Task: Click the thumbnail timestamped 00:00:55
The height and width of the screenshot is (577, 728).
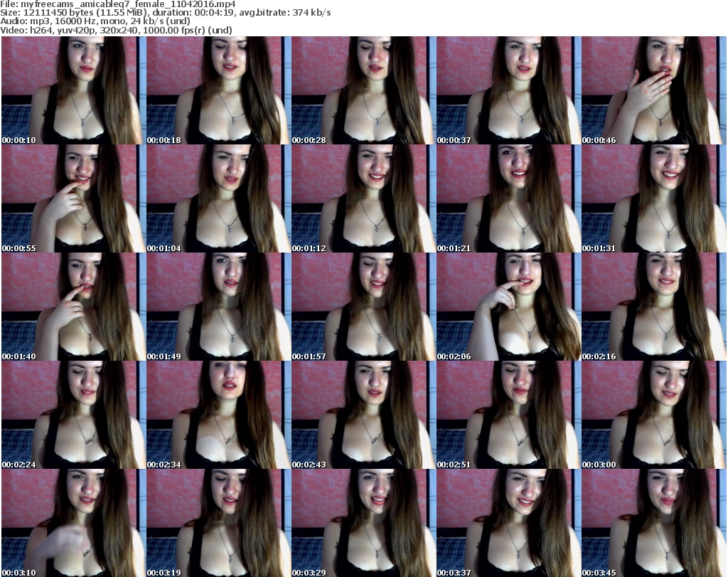Action: click(x=73, y=198)
